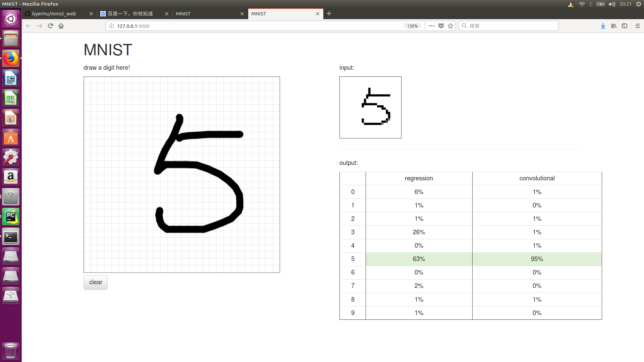Save the page to Pocket

pos(441,26)
